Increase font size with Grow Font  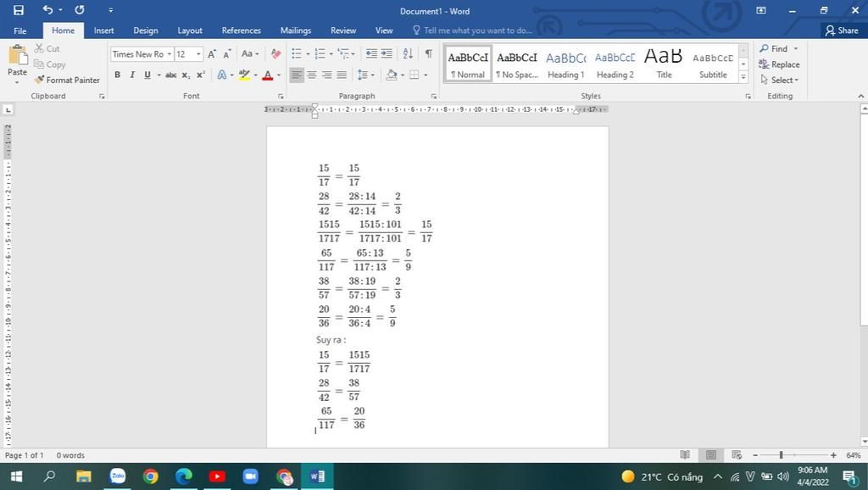tap(212, 53)
